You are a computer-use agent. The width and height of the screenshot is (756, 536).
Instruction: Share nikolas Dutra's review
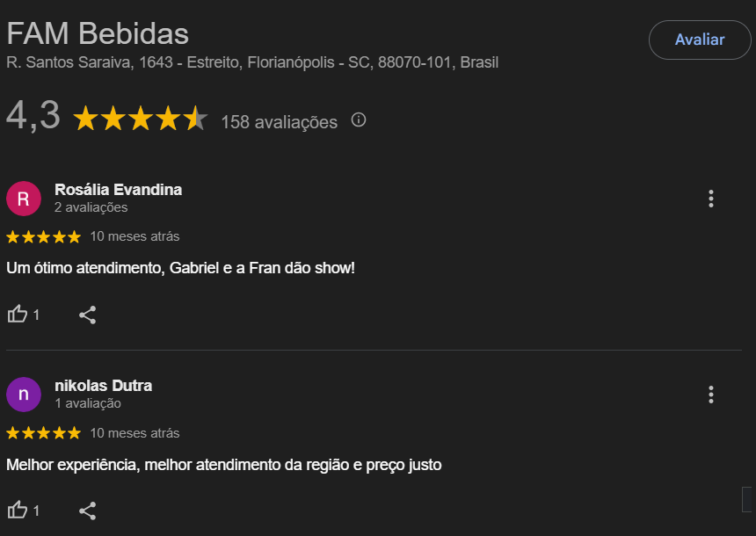point(87,511)
